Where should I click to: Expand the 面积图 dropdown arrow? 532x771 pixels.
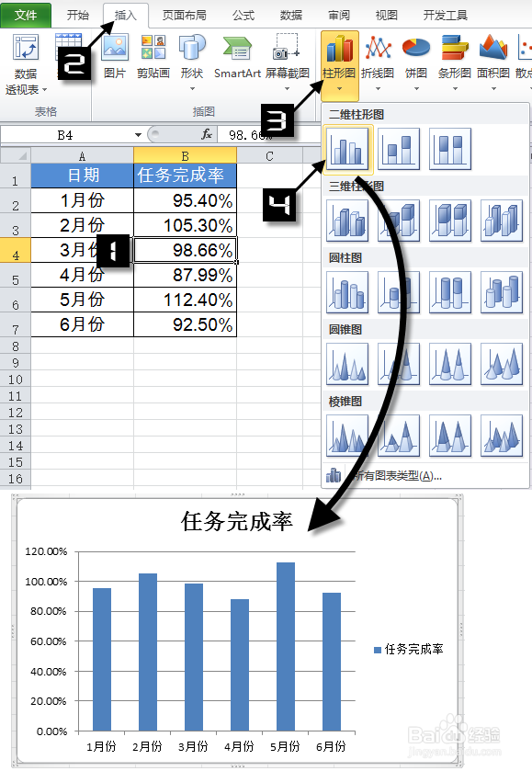tap(493, 89)
